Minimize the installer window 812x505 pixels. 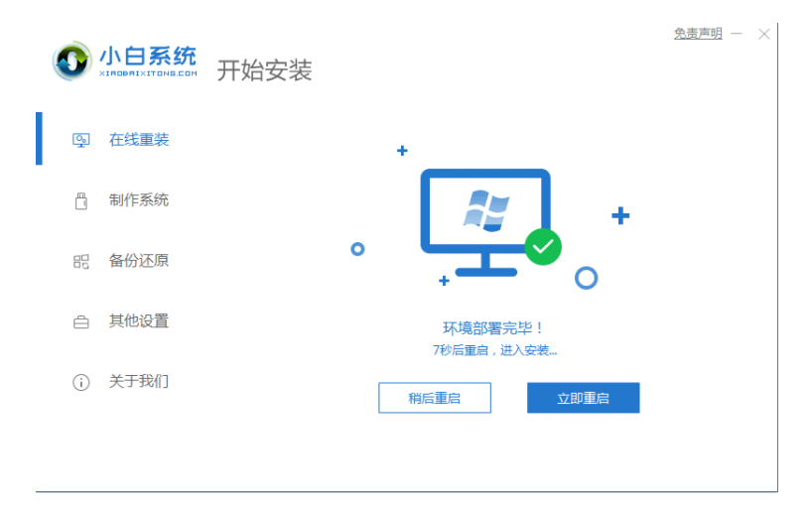pyautogui.click(x=737, y=34)
